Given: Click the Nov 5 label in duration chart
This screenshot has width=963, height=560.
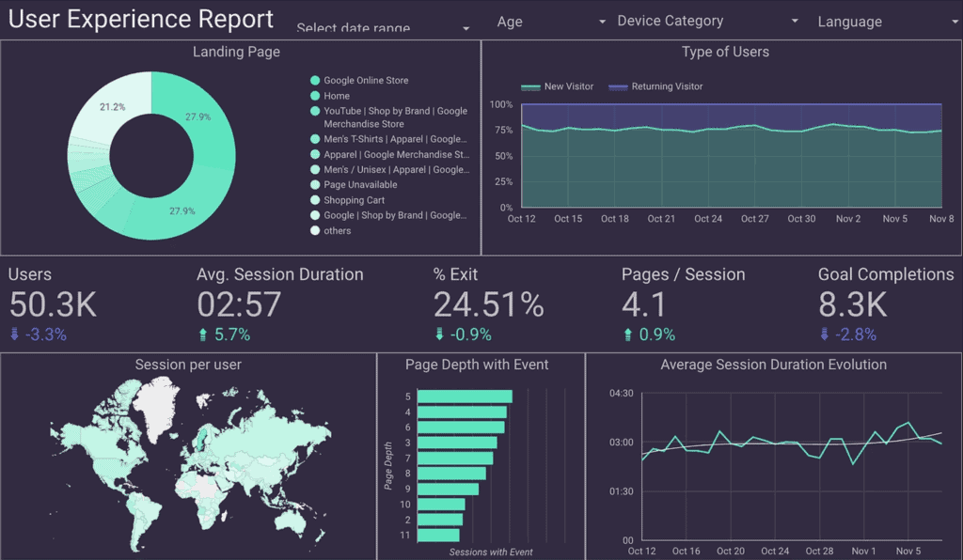Looking at the screenshot, I should point(908,552).
